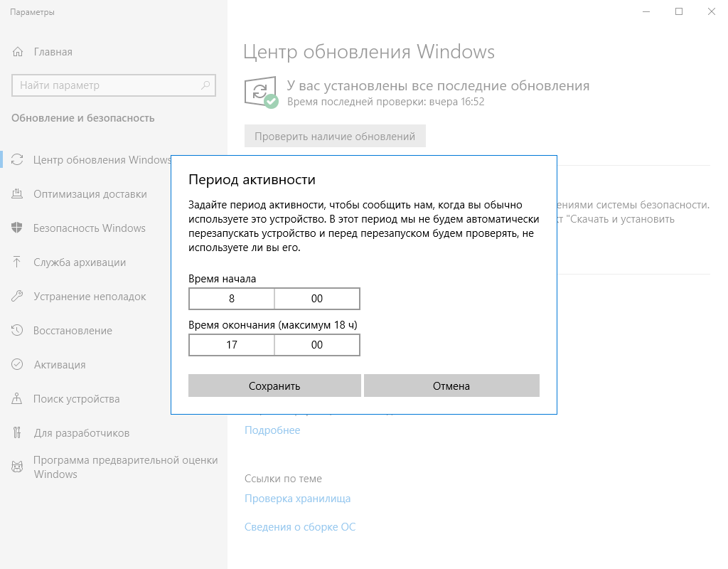Click the upload arrow icon for Служба архивации
The width and height of the screenshot is (728, 569).
18,262
